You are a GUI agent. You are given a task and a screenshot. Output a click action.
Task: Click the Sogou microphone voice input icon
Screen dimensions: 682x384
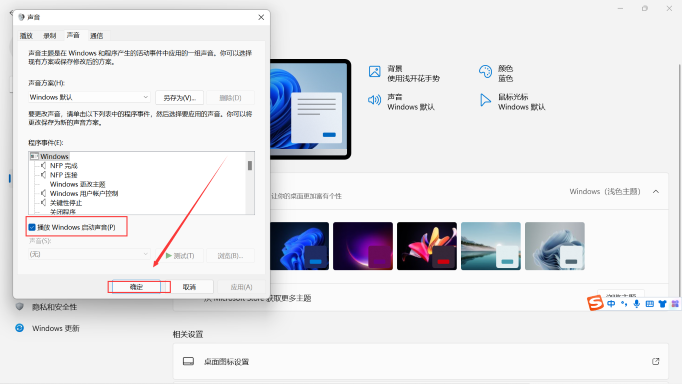point(637,304)
